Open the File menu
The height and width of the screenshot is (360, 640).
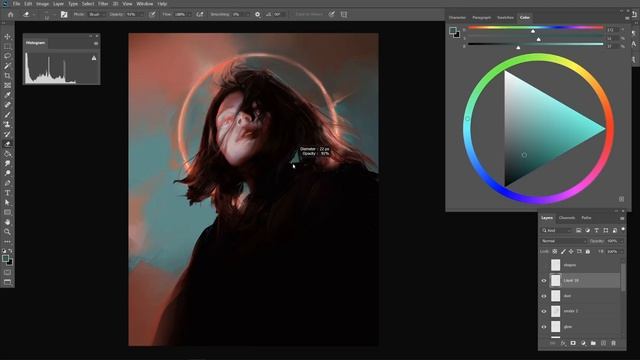pos(16,4)
